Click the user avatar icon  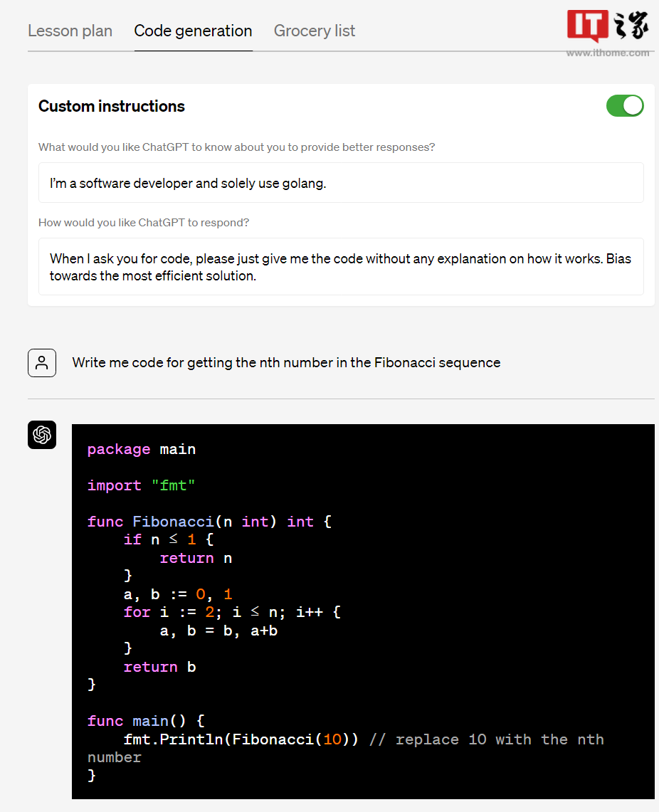coord(42,363)
